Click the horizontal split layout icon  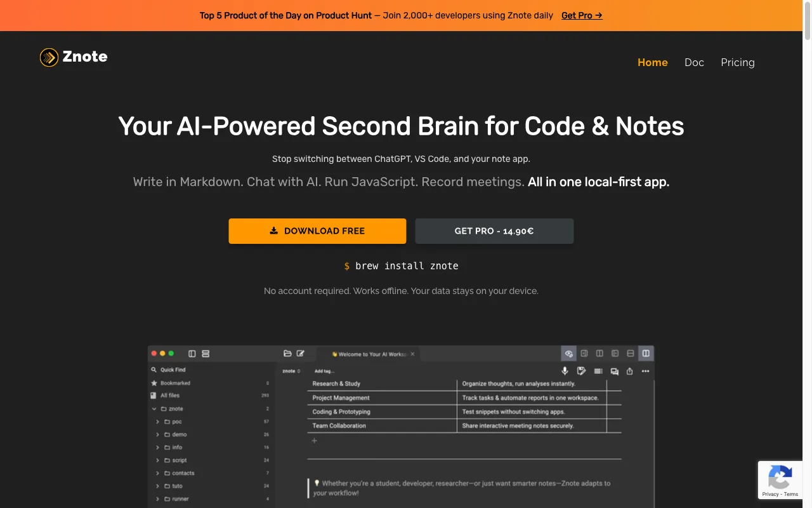(631, 354)
